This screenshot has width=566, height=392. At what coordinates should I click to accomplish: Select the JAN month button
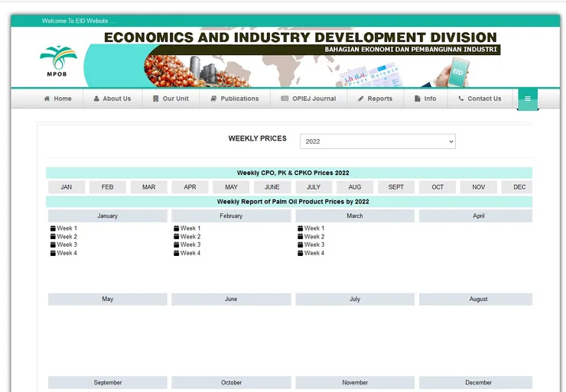[x=67, y=187]
